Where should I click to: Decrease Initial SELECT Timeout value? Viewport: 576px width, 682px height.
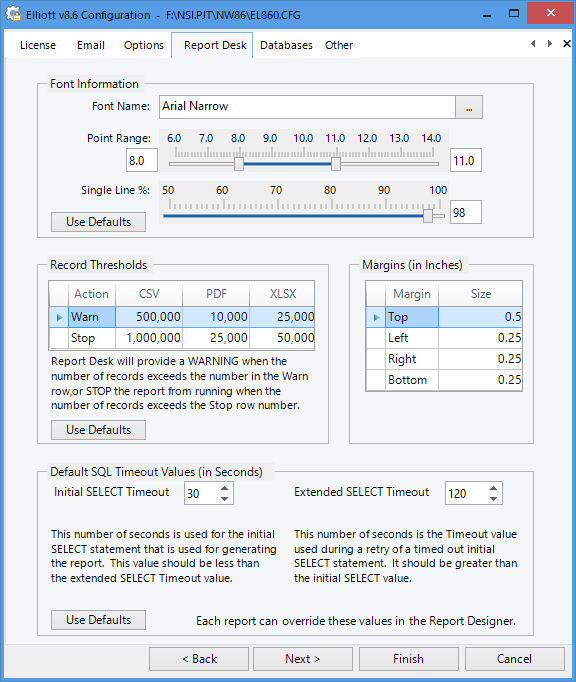point(224,498)
